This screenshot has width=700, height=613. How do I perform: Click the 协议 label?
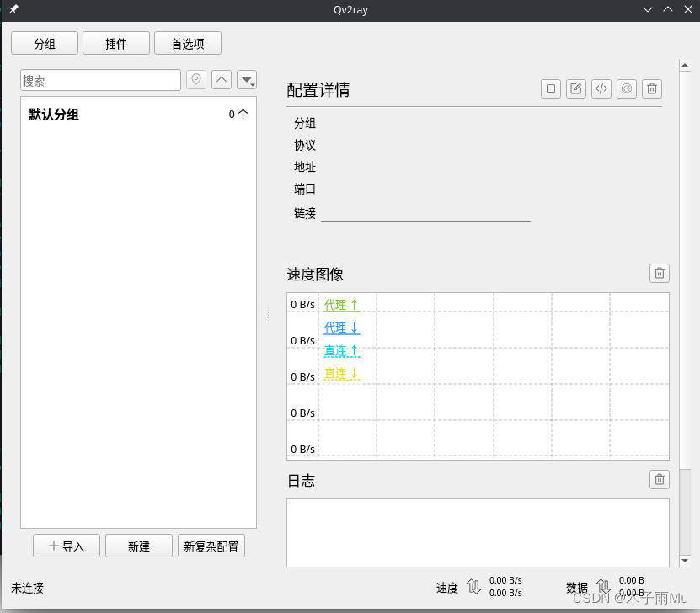click(305, 145)
